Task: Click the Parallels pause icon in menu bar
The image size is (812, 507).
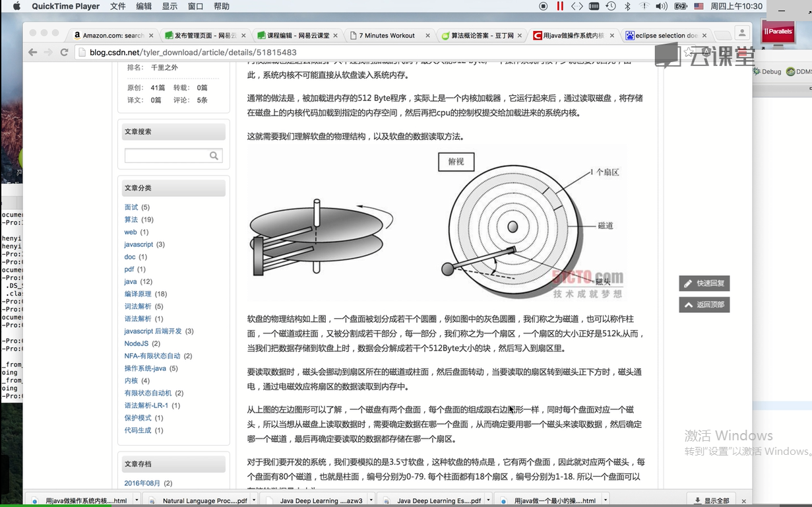Action: (560, 6)
